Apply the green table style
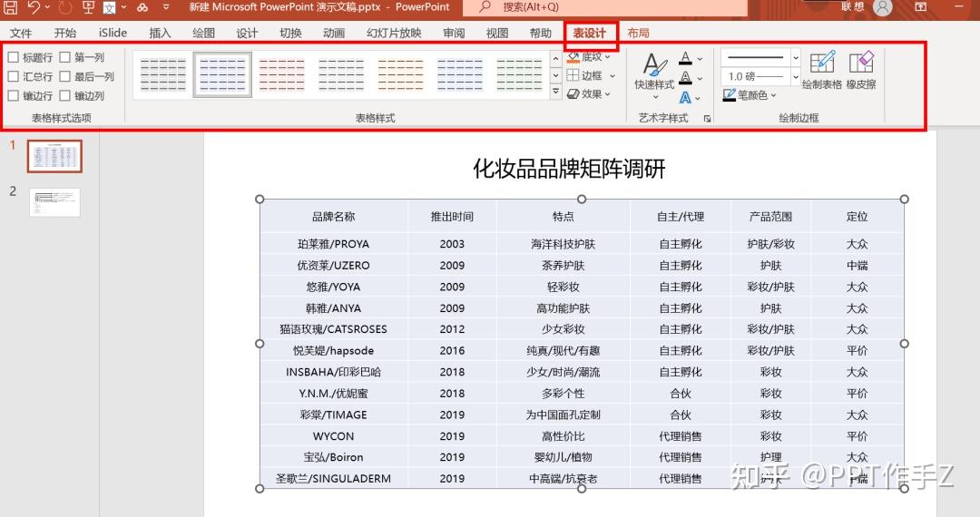 519,75
